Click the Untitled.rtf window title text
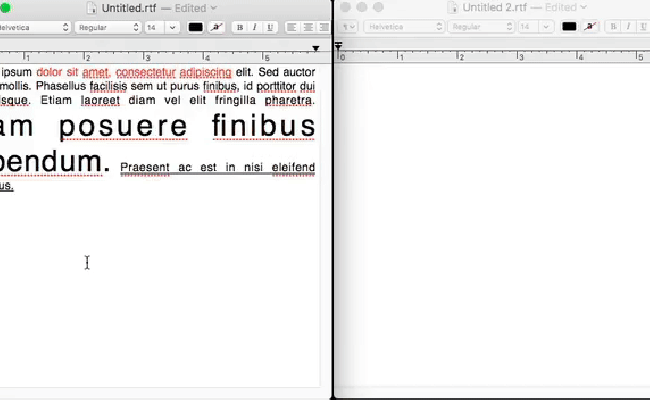Viewport: 650px width, 400px height. pos(129,8)
